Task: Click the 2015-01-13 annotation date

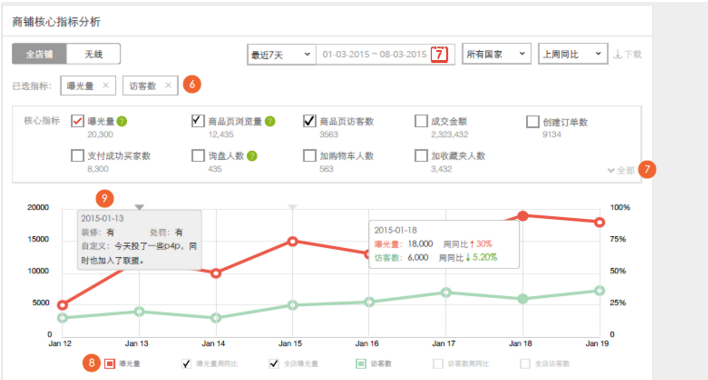Action: coord(102,218)
